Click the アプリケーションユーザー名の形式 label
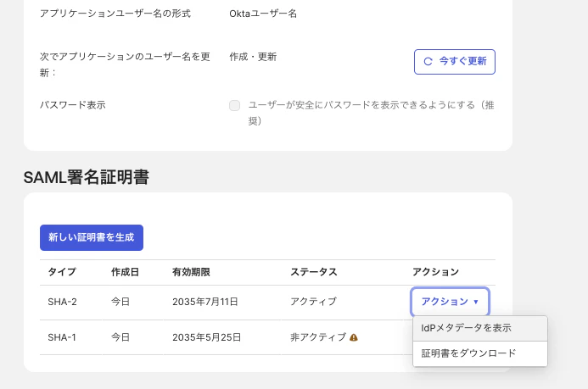 115,14
